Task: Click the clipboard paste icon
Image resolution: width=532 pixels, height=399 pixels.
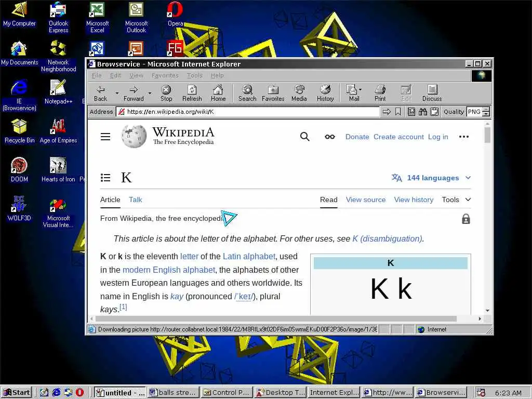Action: coord(434,112)
